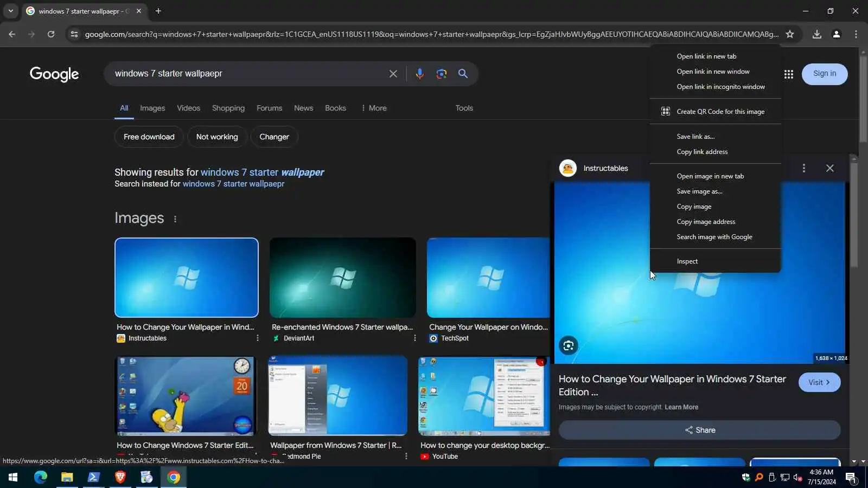
Task: Switch to the News search tab
Action: pyautogui.click(x=303, y=108)
